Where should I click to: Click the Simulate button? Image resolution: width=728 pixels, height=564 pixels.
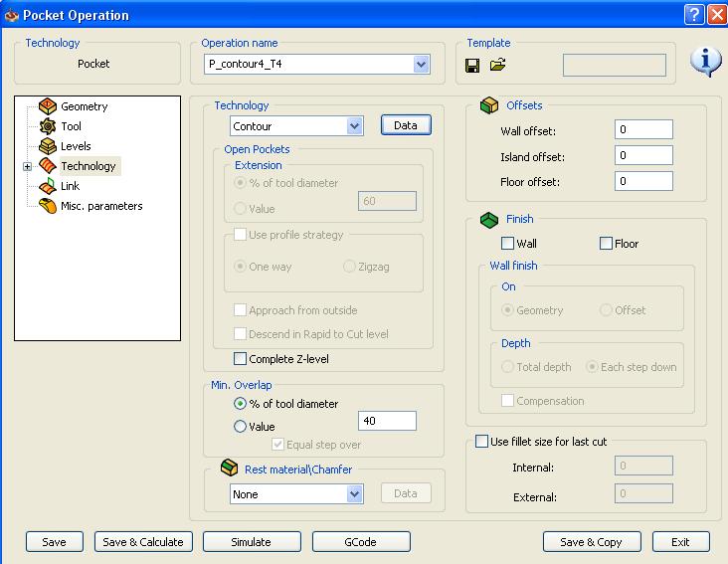[x=252, y=542]
